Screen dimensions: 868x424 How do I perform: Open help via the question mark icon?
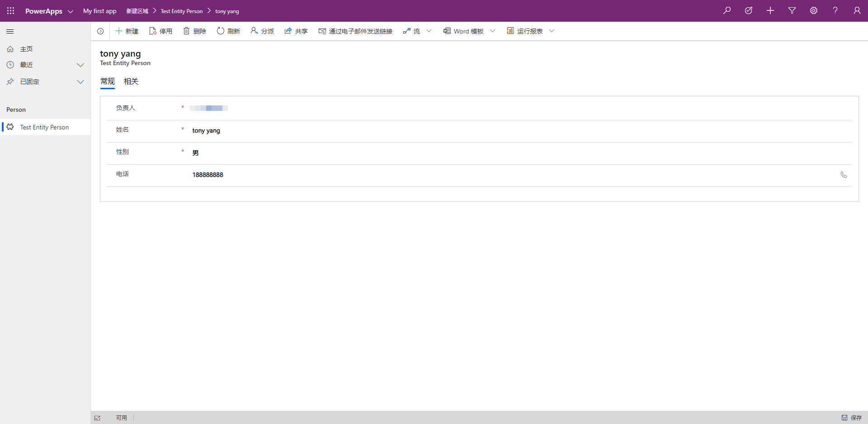click(835, 10)
